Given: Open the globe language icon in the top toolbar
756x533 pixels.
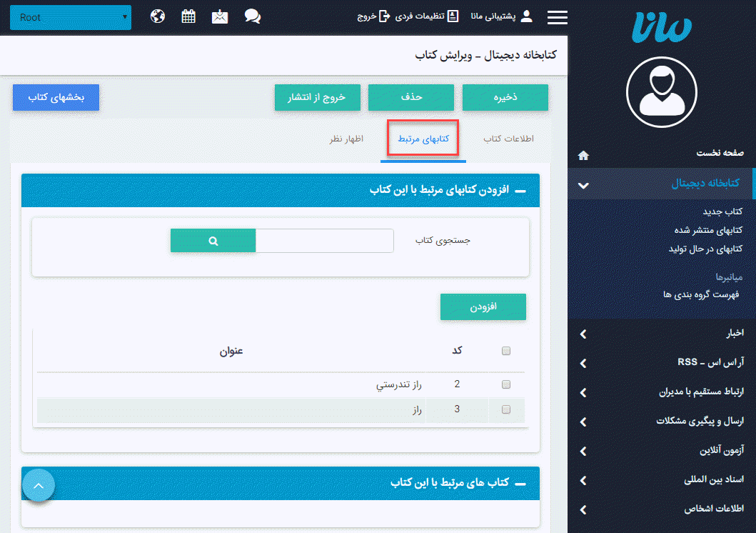Looking at the screenshot, I should tap(157, 16).
